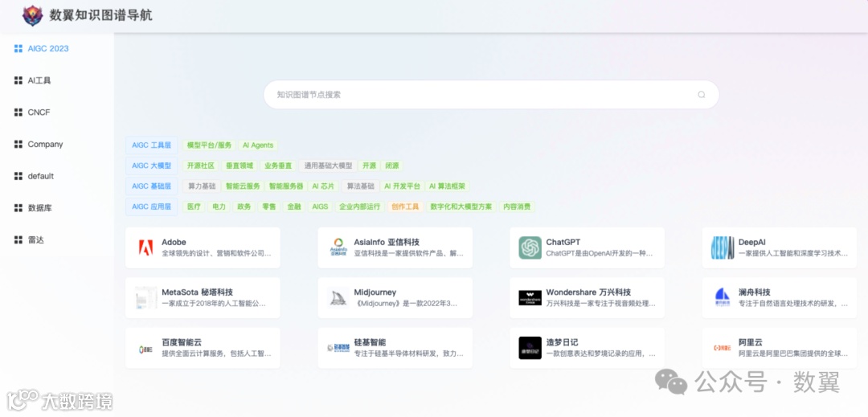Choose the 内容消费 tag
This screenshot has width=868, height=417.
tap(517, 206)
